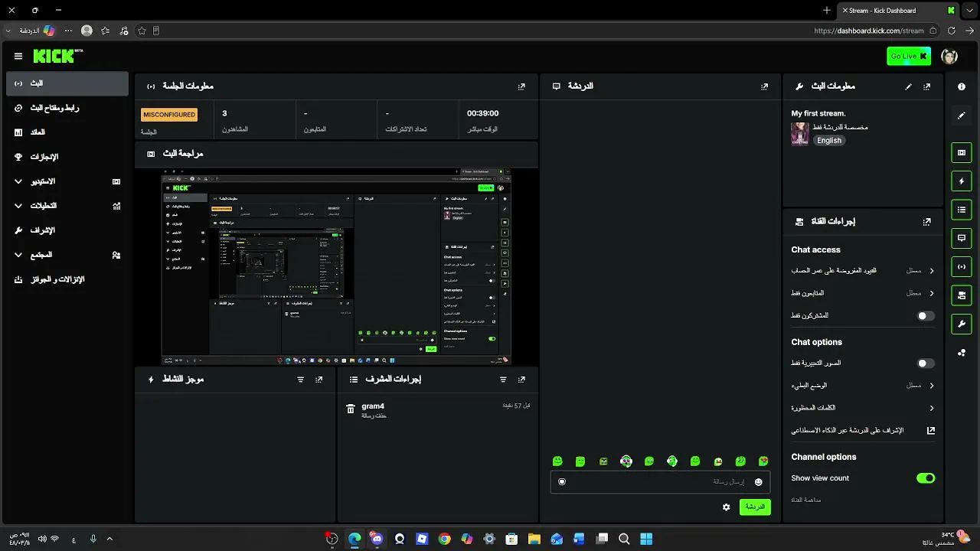980x551 pixels.
Task: Click the إرسال رسالة message input field
Action: point(659,481)
